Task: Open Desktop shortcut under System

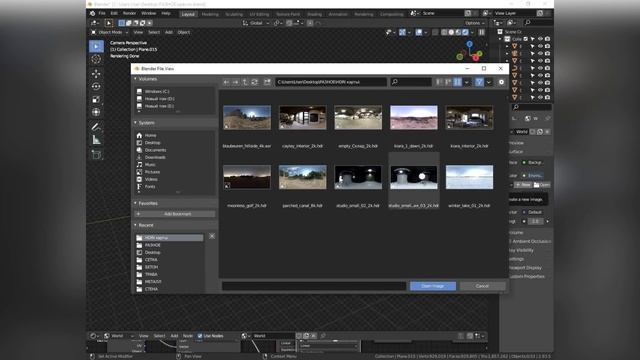Action: (153, 143)
